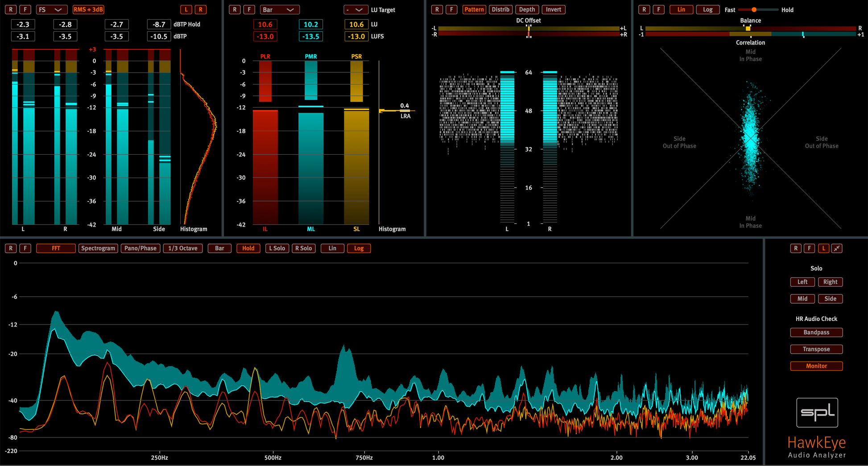Click the Bandpass button under HR Audio Check
Image resolution: width=868 pixels, height=466 pixels.
tap(816, 332)
